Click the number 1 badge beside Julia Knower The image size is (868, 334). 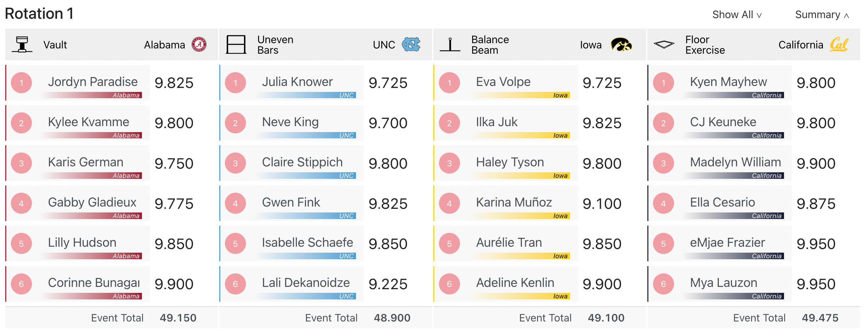[x=235, y=83]
